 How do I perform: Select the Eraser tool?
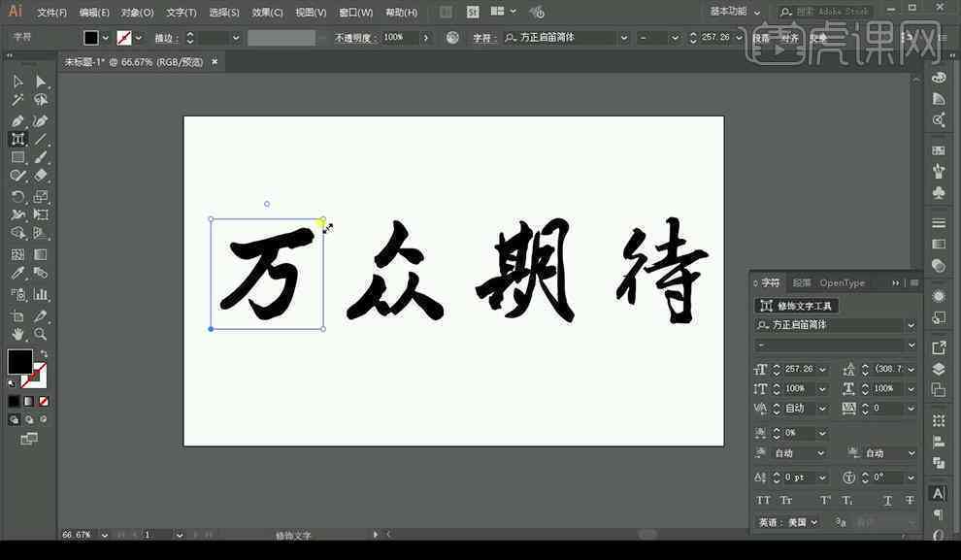click(41, 176)
